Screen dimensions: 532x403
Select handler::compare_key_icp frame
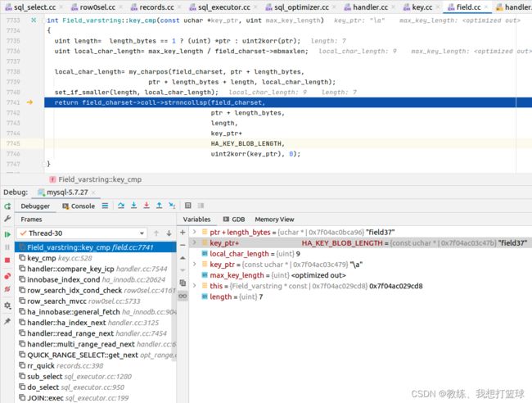pos(95,269)
